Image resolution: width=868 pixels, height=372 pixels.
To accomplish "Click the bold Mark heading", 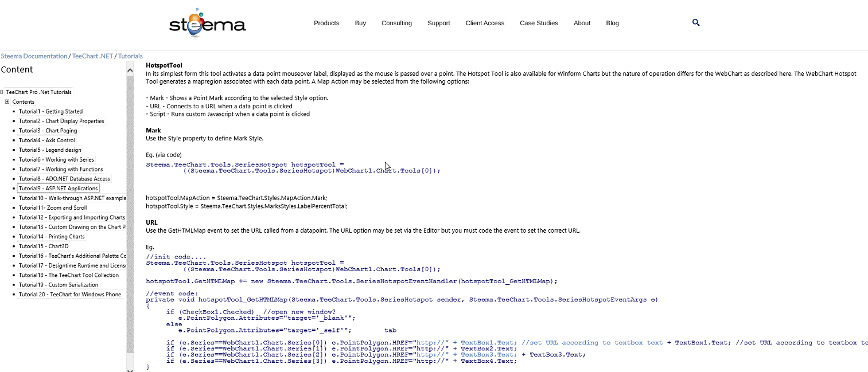I will coord(153,130).
